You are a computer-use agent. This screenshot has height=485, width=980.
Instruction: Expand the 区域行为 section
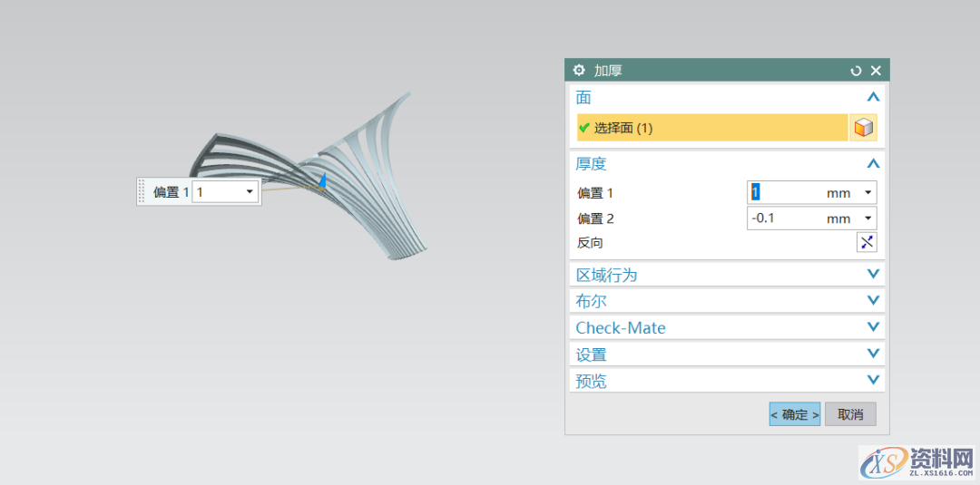point(873,274)
